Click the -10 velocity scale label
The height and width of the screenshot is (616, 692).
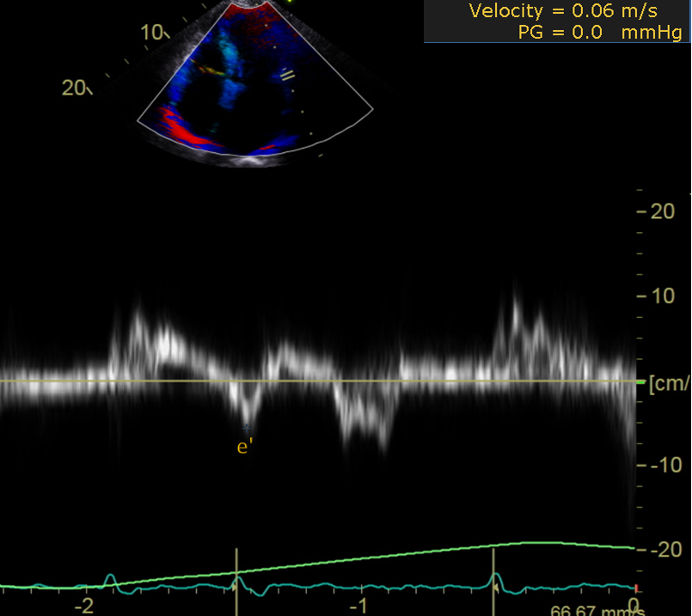[662, 465]
